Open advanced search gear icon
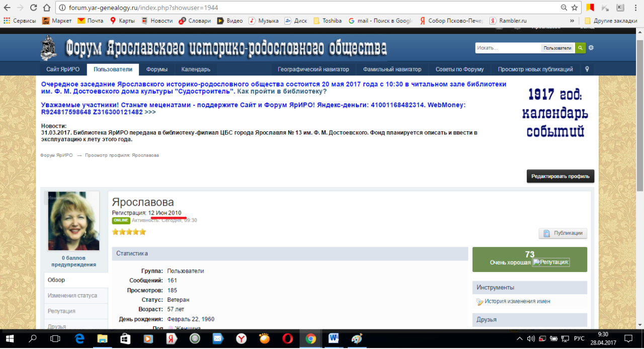This screenshot has height=349, width=644. (x=591, y=48)
